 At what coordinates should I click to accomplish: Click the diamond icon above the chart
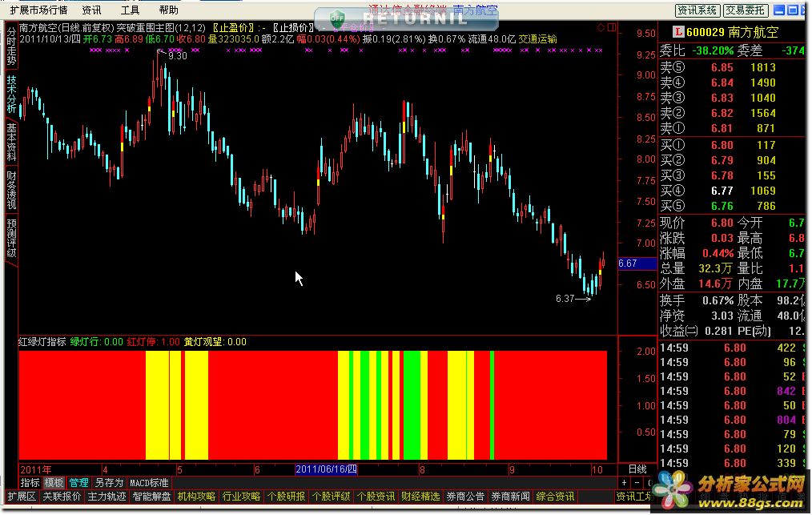(601, 27)
